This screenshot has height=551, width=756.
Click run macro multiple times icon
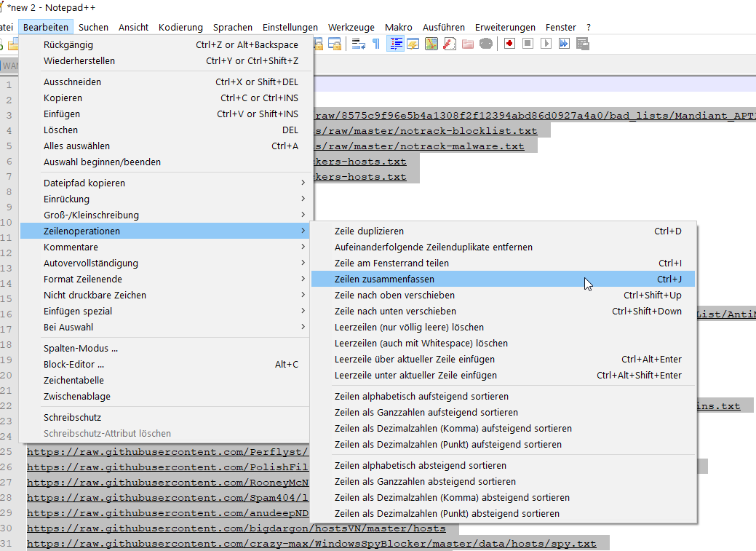pyautogui.click(x=564, y=44)
